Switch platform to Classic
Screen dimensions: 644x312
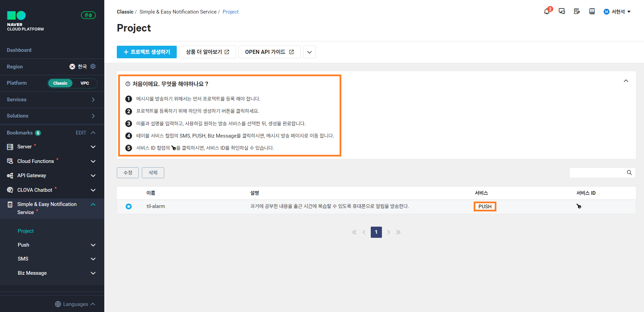click(x=60, y=83)
